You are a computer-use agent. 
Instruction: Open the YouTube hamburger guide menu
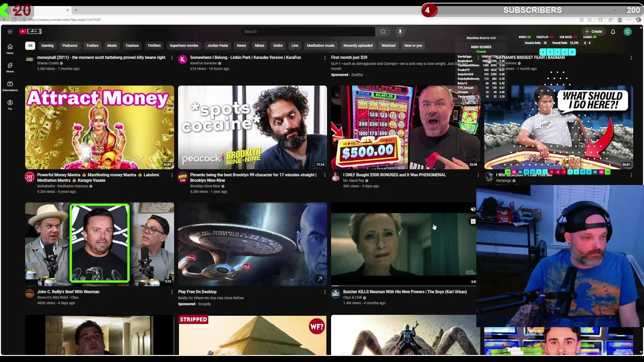10,32
